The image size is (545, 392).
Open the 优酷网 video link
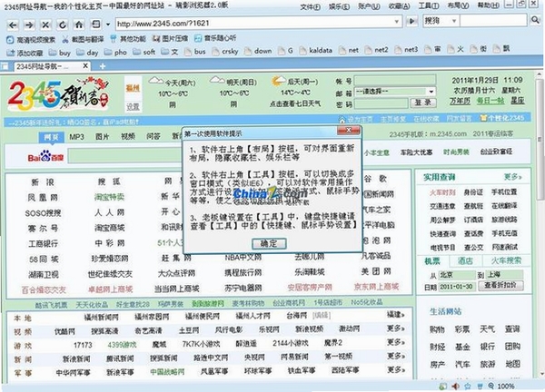point(64,331)
